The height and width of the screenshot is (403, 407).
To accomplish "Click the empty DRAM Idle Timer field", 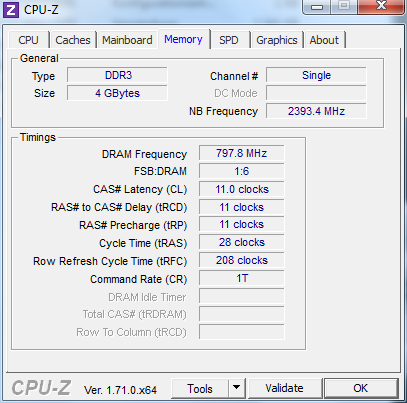I will [x=242, y=296].
